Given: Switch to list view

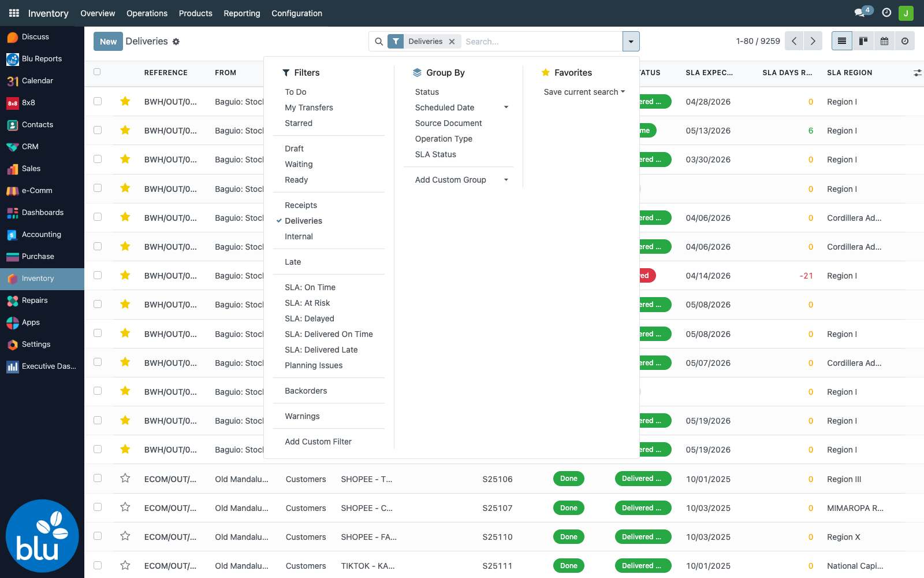Looking at the screenshot, I should [x=841, y=41].
